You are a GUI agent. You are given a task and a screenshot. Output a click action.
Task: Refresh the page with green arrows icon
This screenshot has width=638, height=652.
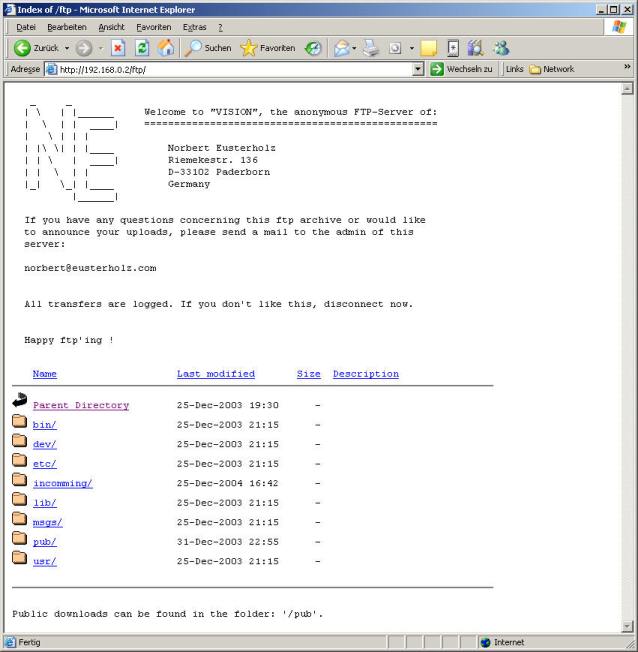pos(142,48)
